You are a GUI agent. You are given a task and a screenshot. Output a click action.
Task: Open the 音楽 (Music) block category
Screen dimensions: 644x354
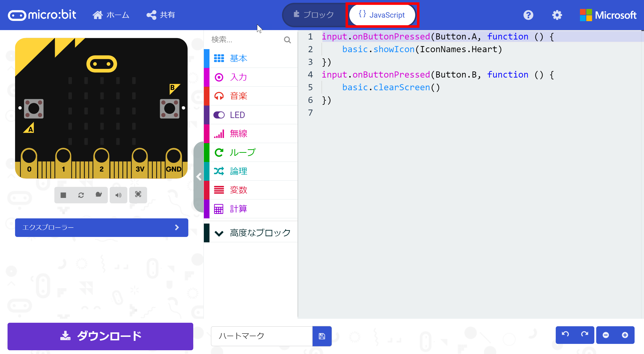(238, 96)
